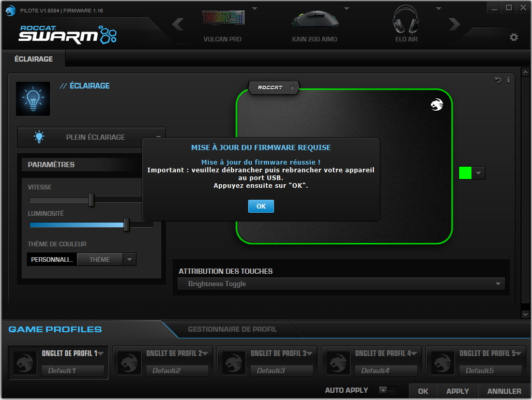Screen dimensions: 532x400
Task: Select the Elo Air headset device
Action: tap(405, 25)
